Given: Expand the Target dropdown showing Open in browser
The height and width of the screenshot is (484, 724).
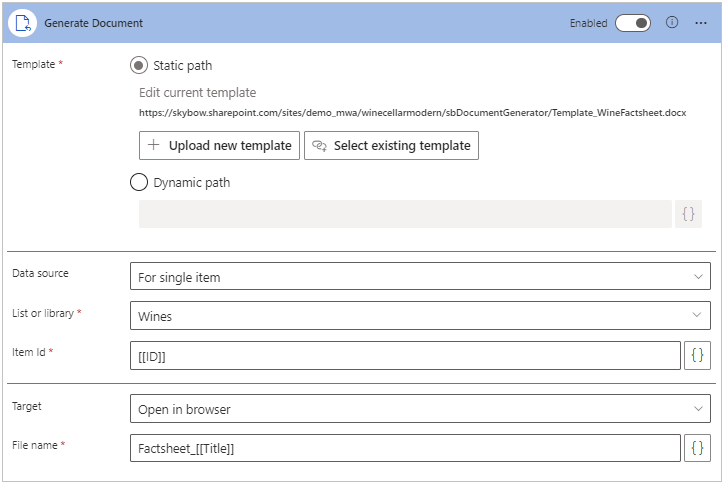Looking at the screenshot, I should [420, 408].
